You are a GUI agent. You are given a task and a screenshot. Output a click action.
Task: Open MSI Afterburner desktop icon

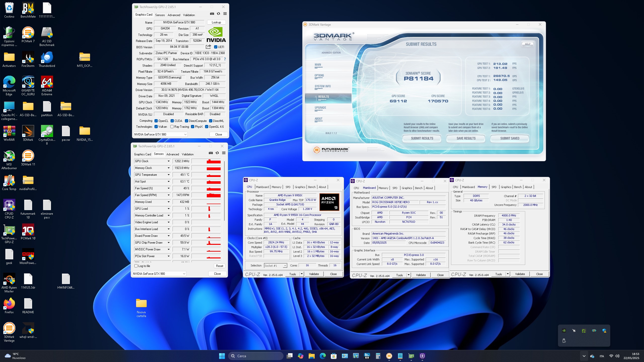(x=9, y=160)
